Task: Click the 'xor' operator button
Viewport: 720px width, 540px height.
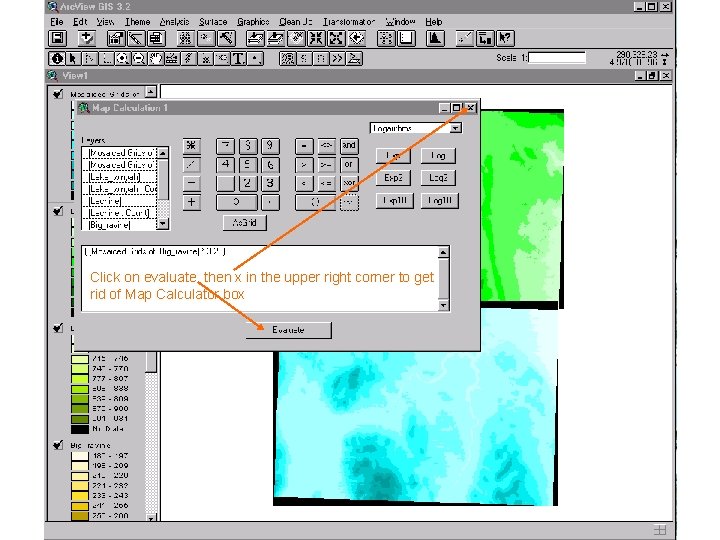Action: (x=349, y=183)
